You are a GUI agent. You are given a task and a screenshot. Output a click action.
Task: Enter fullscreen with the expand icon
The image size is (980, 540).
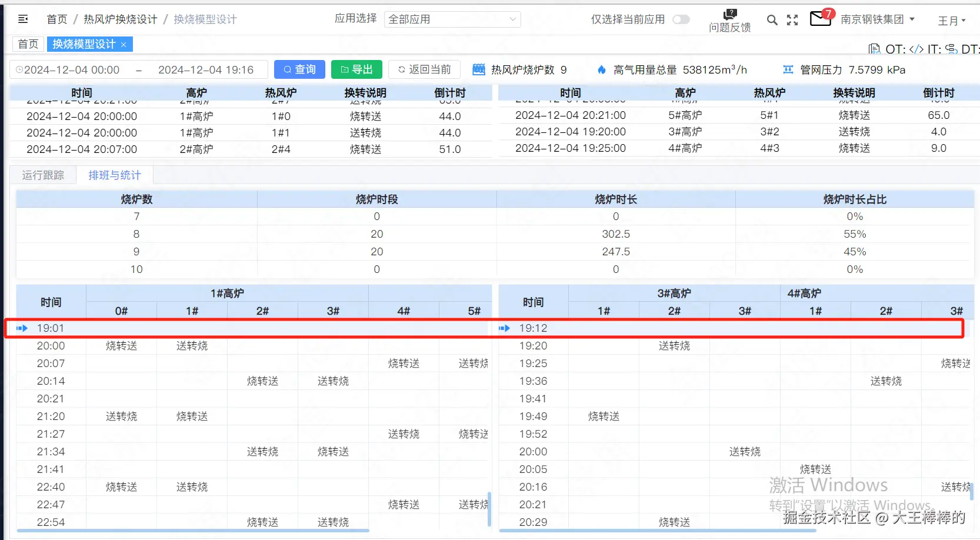click(x=792, y=20)
